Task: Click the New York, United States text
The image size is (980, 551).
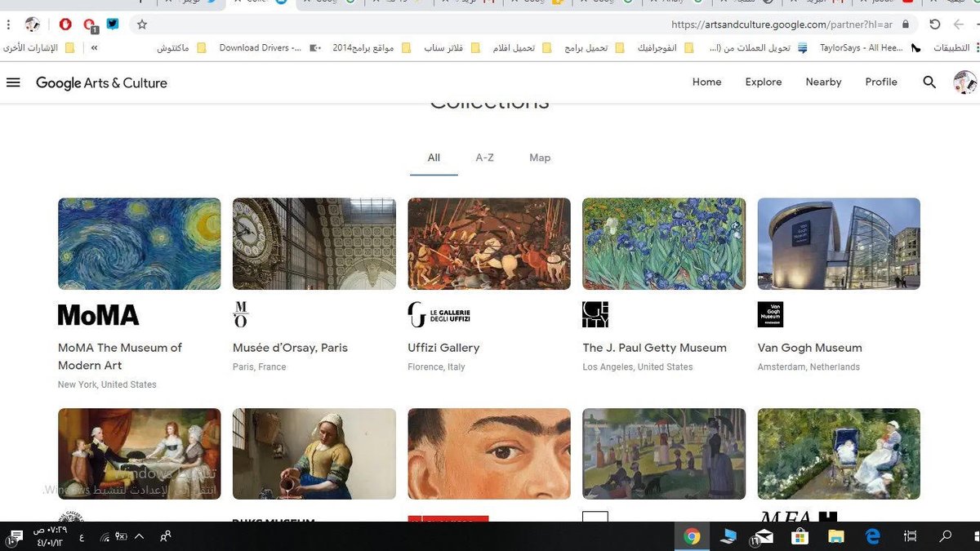Action: pos(107,384)
